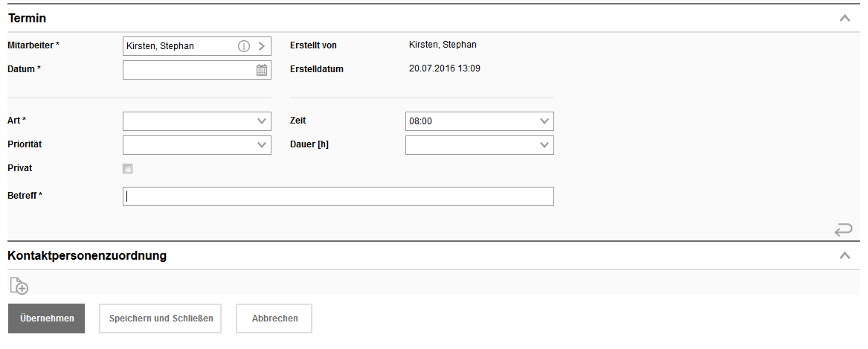Screen dimensions: 868x349
Task: Collapse the Kontaktpersonenzuordnung section
Action: pyautogui.click(x=844, y=255)
